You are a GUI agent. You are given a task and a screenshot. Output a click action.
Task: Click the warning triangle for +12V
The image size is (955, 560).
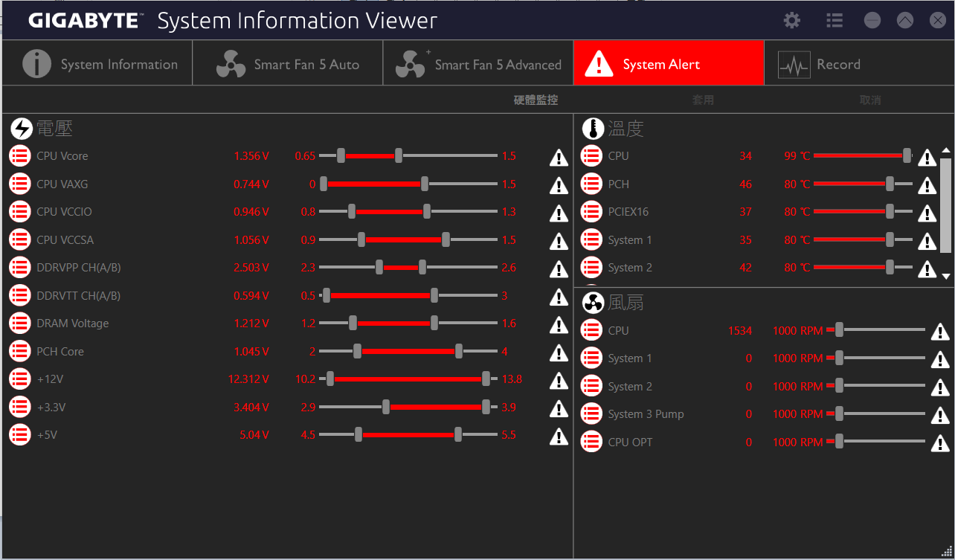559,380
